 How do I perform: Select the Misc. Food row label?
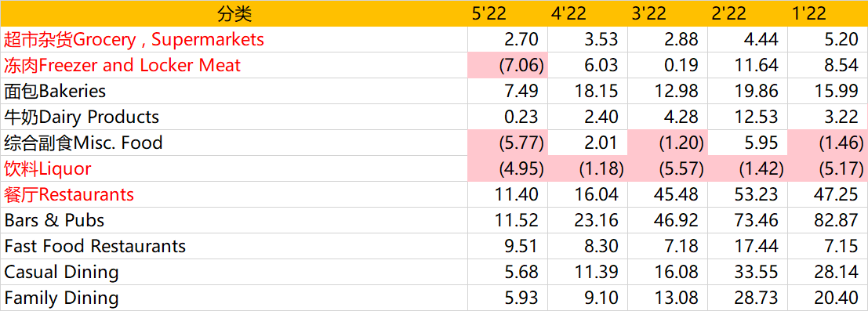[83, 143]
